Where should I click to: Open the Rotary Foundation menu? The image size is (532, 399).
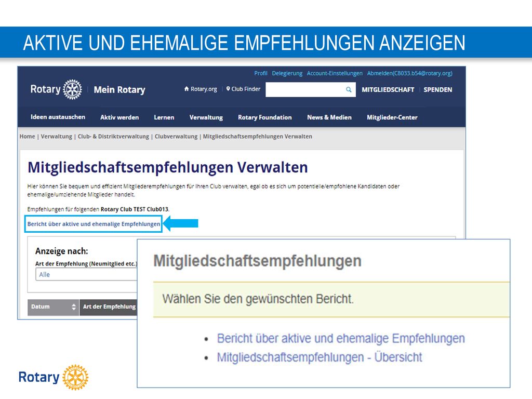[264, 117]
